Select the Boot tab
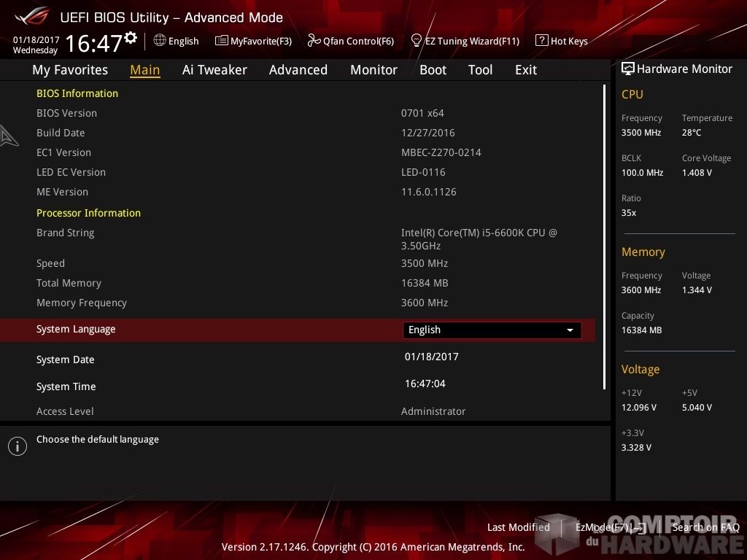The image size is (747, 560). tap(433, 70)
